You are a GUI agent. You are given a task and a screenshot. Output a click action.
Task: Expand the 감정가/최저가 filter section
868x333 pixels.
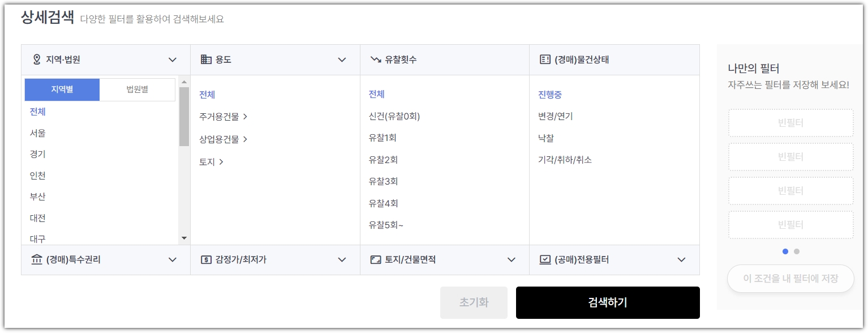342,260
